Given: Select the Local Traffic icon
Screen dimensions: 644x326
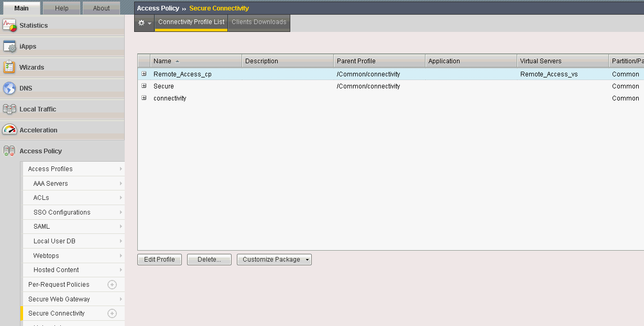Looking at the screenshot, I should point(9,109).
